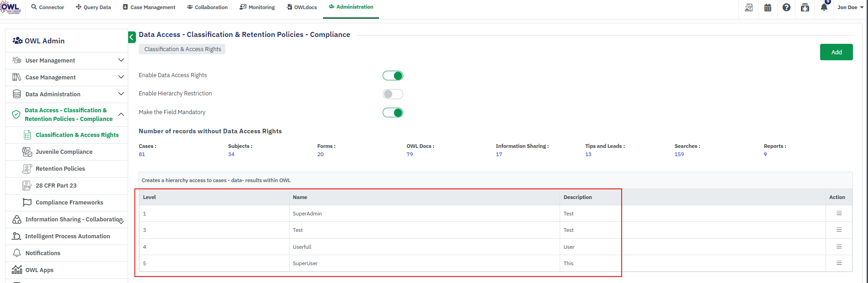Click the OWL logo
Viewport: 868px width, 283px height.
10,8
